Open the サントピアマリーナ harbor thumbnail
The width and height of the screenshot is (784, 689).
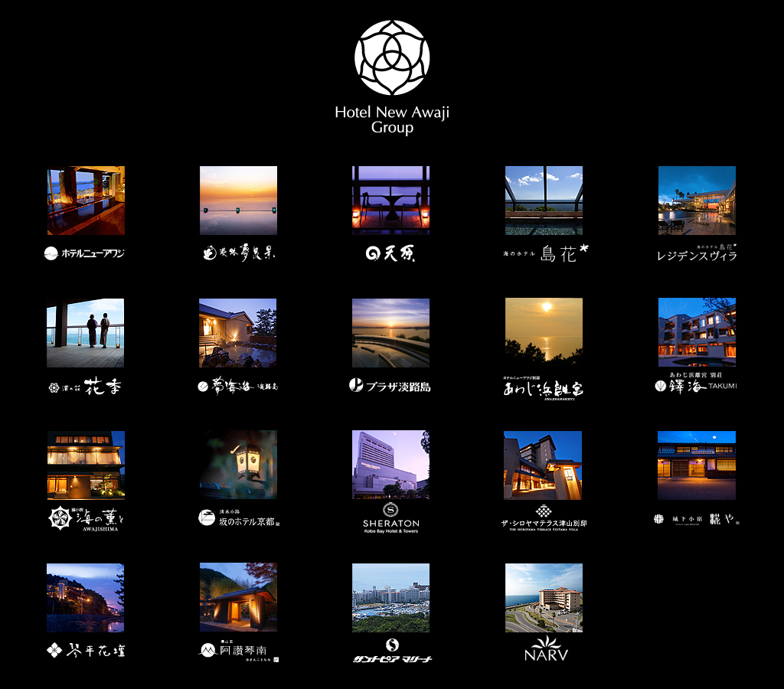point(391,598)
